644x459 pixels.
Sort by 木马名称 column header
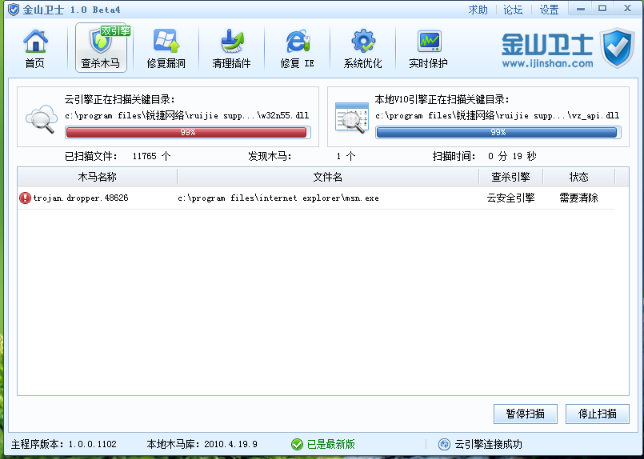click(x=97, y=177)
